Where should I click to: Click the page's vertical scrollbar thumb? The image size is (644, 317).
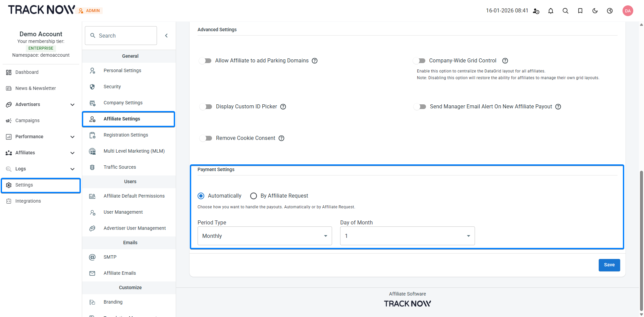641,242
